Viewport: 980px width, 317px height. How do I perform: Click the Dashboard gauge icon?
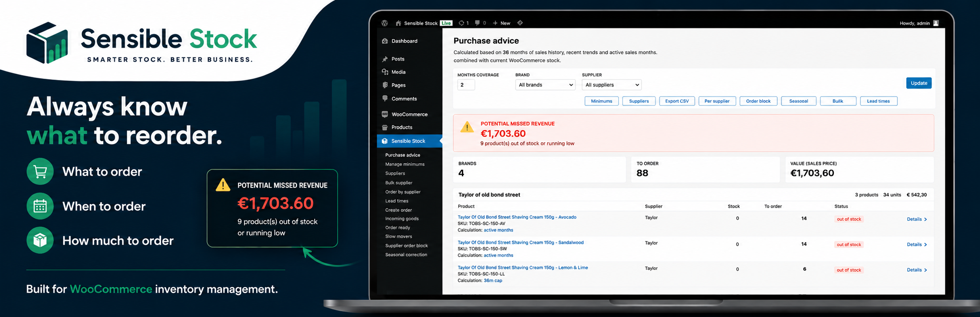[385, 41]
